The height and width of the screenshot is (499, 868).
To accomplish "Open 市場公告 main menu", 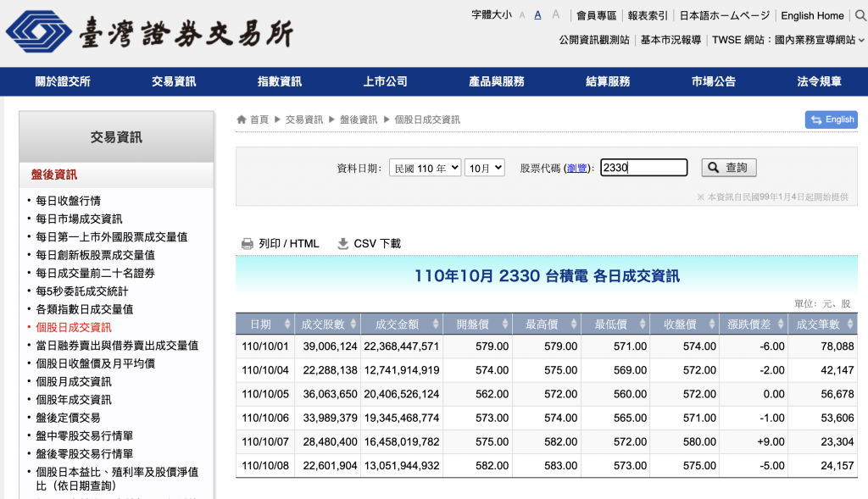I will (x=714, y=81).
